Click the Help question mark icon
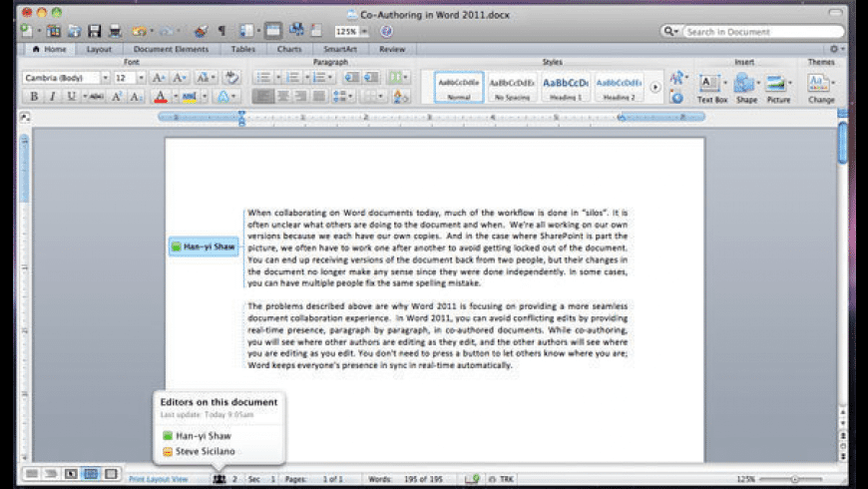This screenshot has width=868, height=489. 386,31
